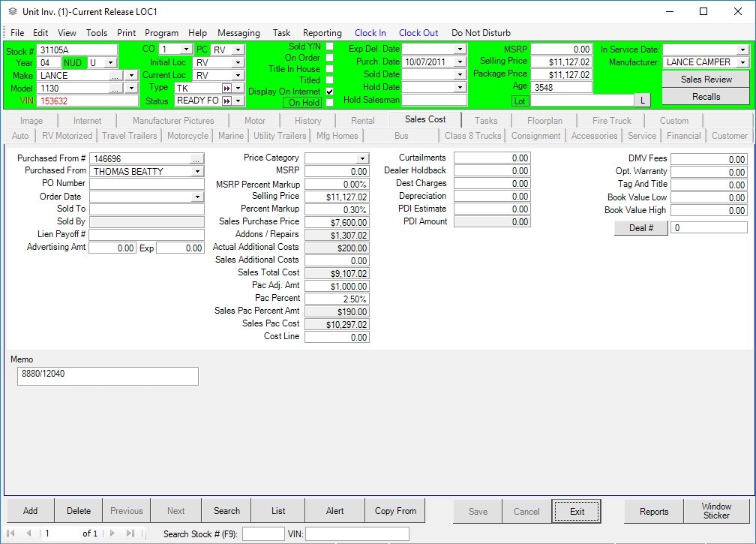Open In Service Date dropdown

click(742, 50)
